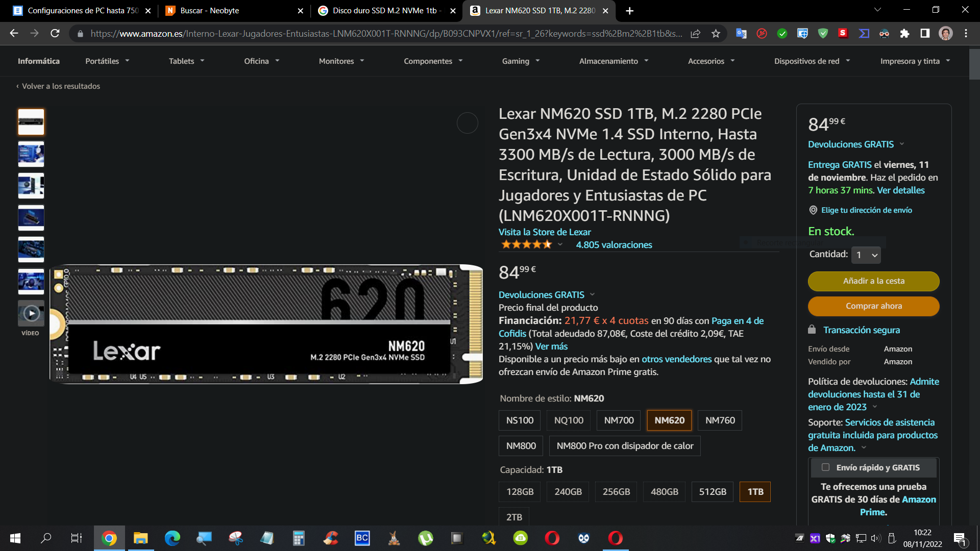The image size is (980, 551).
Task: Expand the star rating breakdown arrow
Action: click(x=560, y=245)
